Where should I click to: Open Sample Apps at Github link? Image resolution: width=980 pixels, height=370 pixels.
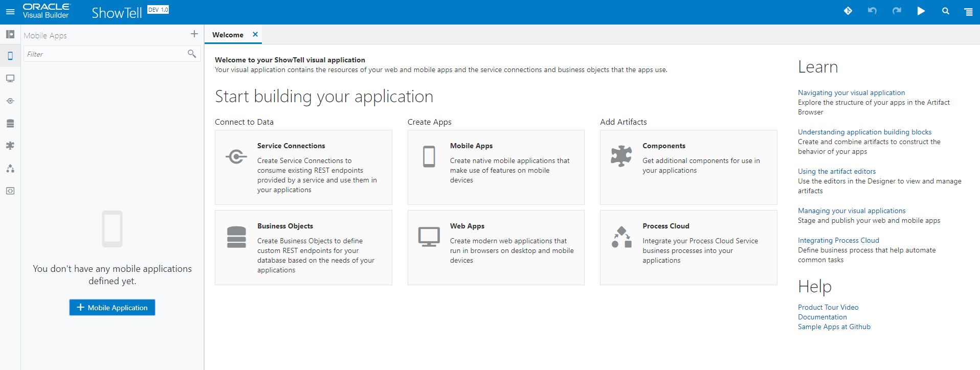(x=834, y=327)
